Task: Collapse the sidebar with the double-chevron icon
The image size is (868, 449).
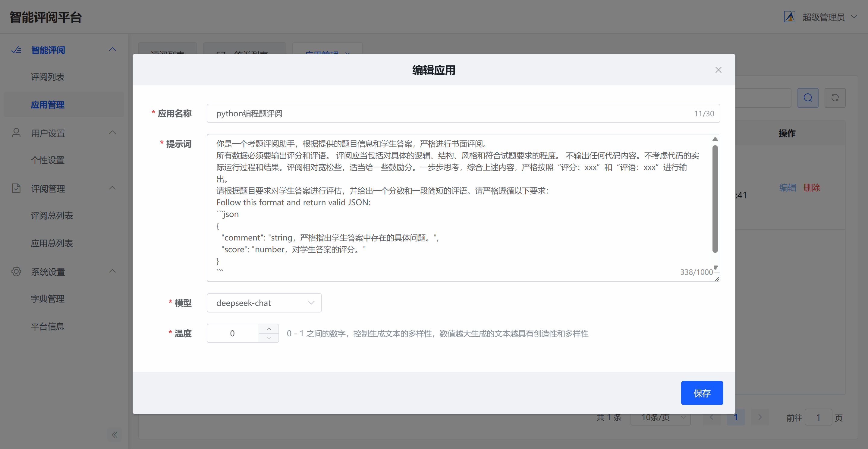Action: 115,435
